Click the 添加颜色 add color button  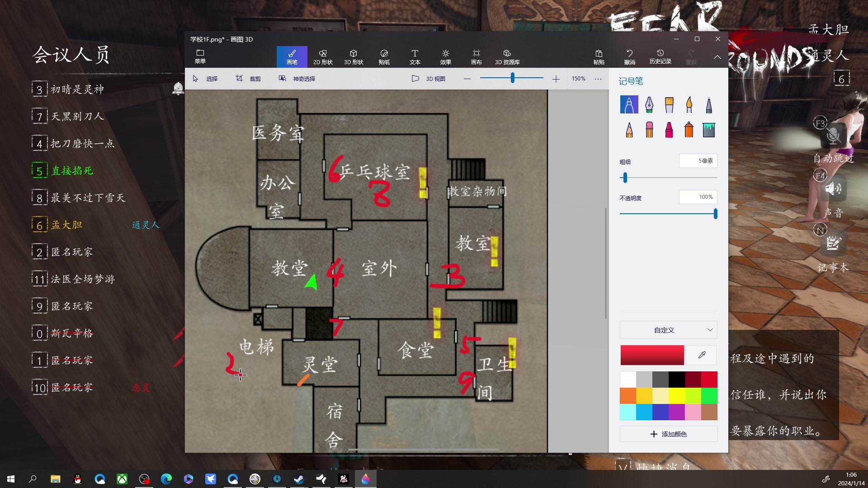(668, 434)
